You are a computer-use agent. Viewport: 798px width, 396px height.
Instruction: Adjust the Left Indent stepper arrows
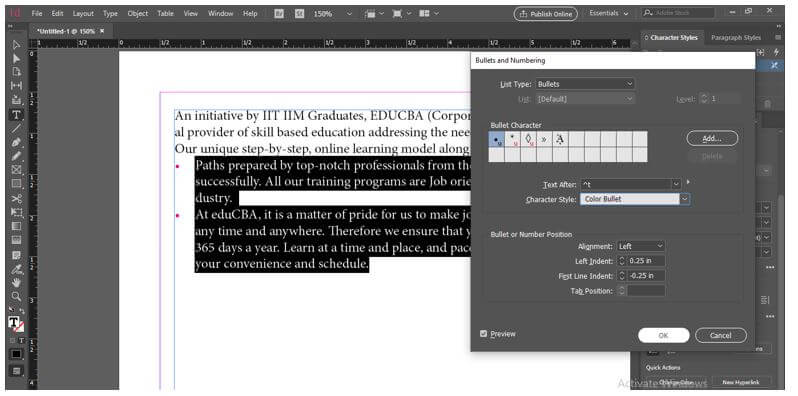click(621, 261)
